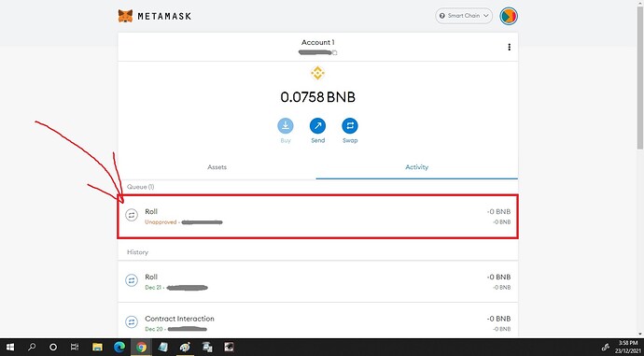Open the Smart Chain network dropdown

(464, 16)
